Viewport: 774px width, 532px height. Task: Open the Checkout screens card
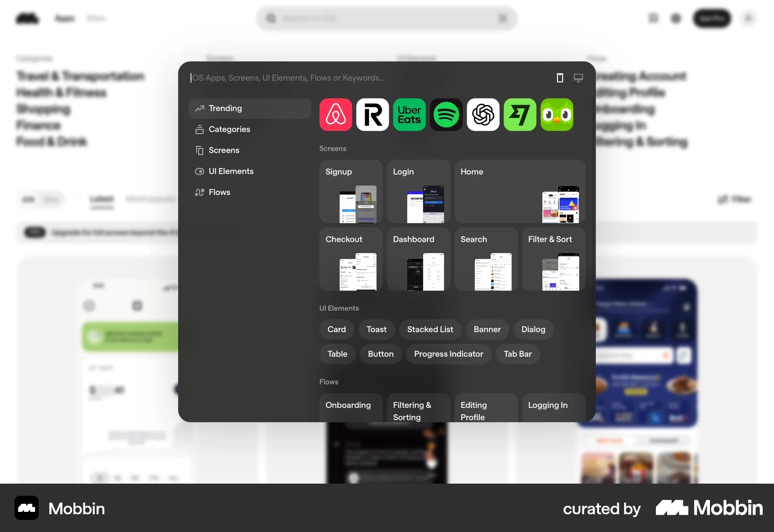(351, 259)
